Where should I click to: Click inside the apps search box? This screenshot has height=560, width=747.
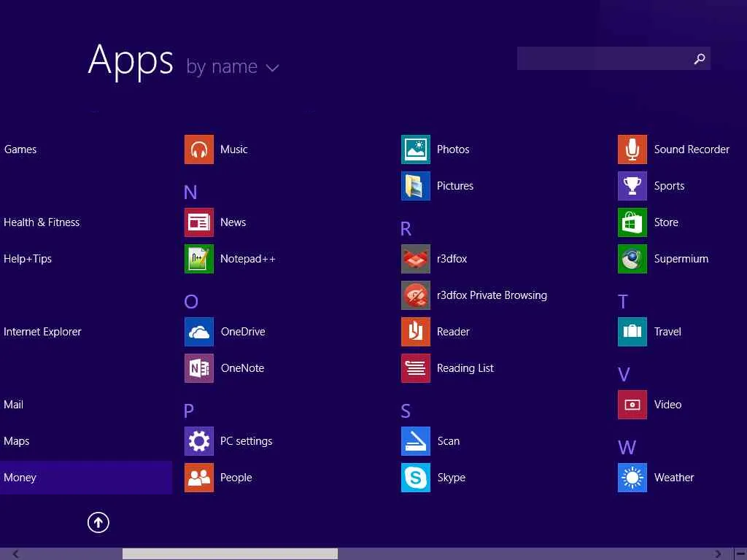coord(614,58)
